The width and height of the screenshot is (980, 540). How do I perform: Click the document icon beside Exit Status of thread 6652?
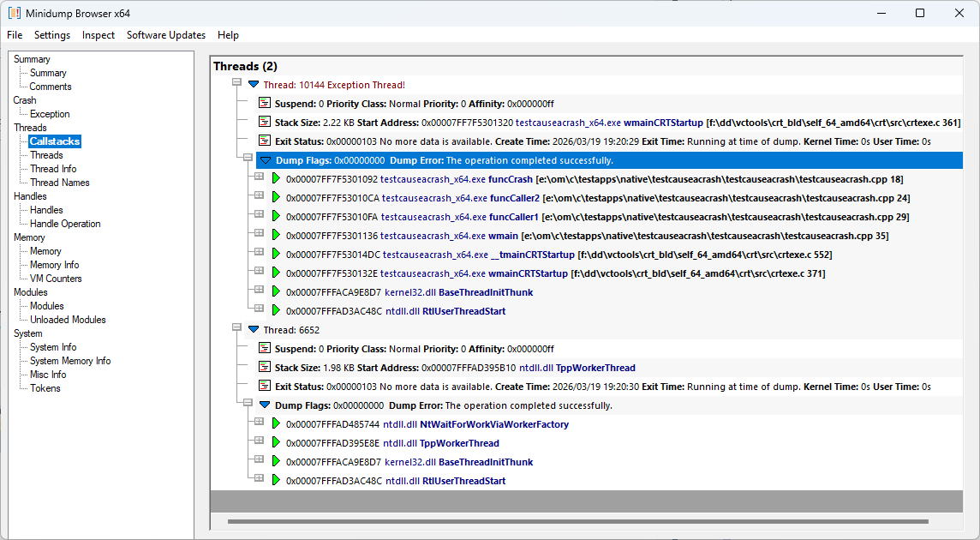pyautogui.click(x=265, y=387)
